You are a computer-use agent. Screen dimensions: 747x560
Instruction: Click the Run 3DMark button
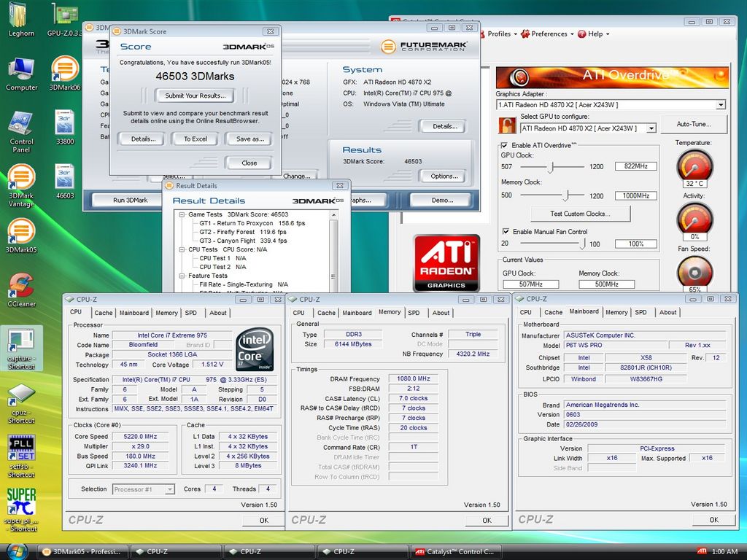point(130,201)
